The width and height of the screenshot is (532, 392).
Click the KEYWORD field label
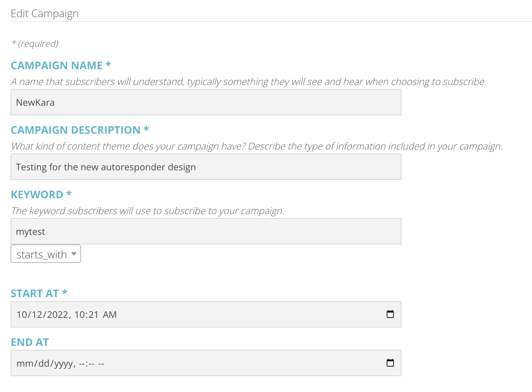(x=37, y=195)
